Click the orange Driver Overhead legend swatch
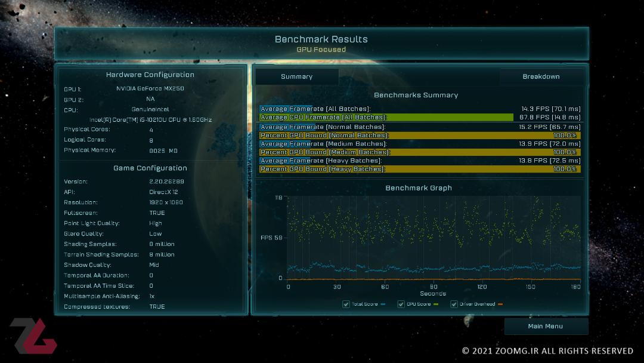The width and height of the screenshot is (644, 363). (x=500, y=304)
